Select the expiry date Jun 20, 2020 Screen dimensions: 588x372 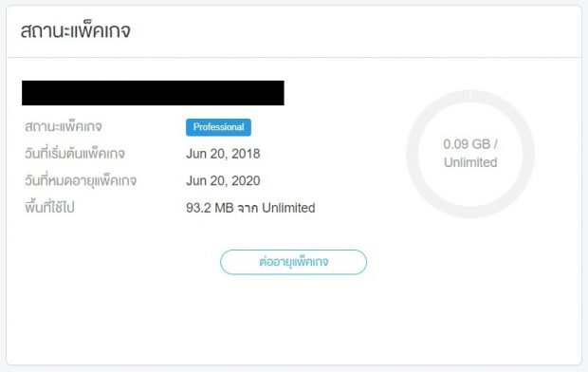click(x=223, y=181)
